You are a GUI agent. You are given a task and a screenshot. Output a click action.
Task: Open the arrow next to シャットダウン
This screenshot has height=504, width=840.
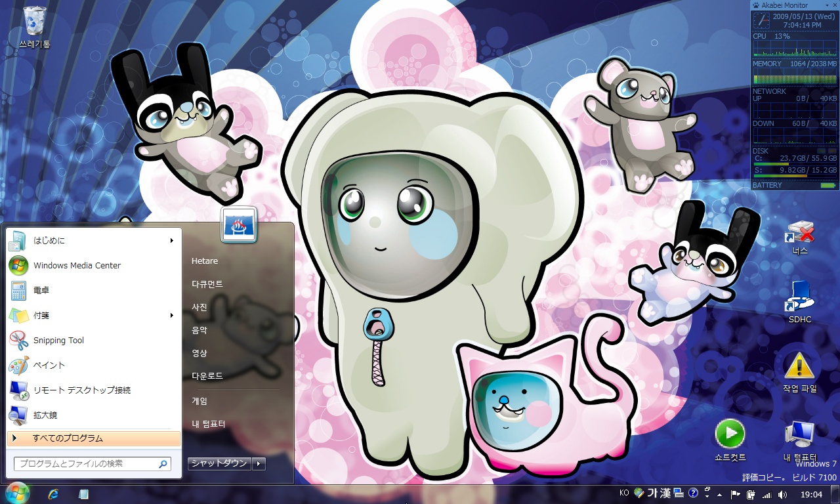click(x=259, y=463)
